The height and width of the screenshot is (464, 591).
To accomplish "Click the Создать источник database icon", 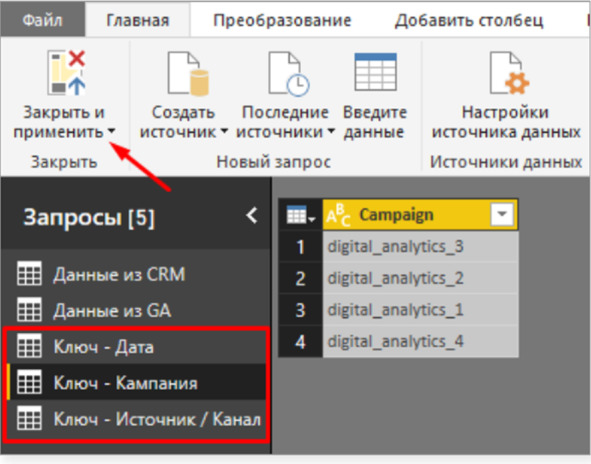I will pyautogui.click(x=188, y=73).
